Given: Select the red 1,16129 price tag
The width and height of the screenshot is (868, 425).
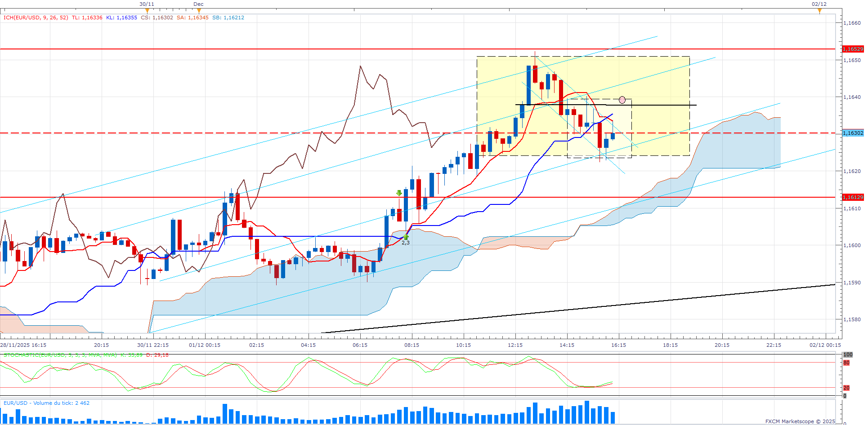Looking at the screenshot, I should [x=853, y=197].
